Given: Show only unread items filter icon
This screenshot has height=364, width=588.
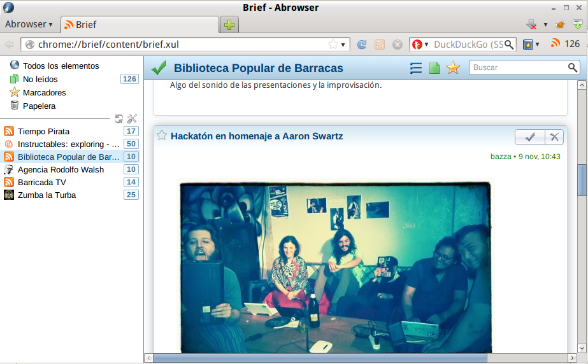Looking at the screenshot, I should [434, 68].
